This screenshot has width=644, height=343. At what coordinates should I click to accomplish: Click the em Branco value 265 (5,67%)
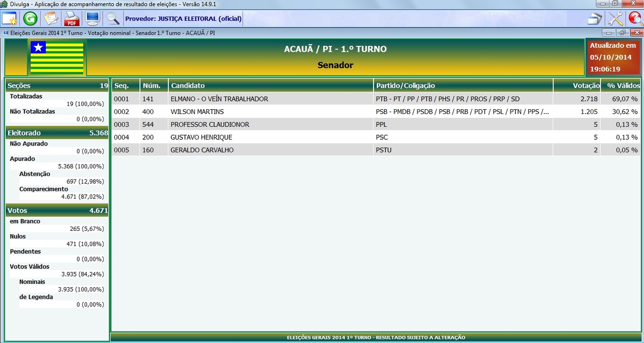[x=87, y=229]
